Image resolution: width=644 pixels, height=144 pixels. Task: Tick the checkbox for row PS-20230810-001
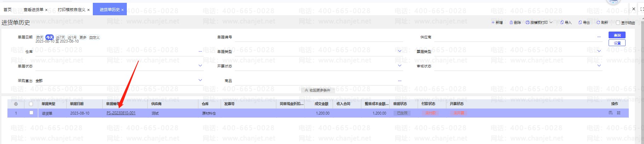[31, 113]
